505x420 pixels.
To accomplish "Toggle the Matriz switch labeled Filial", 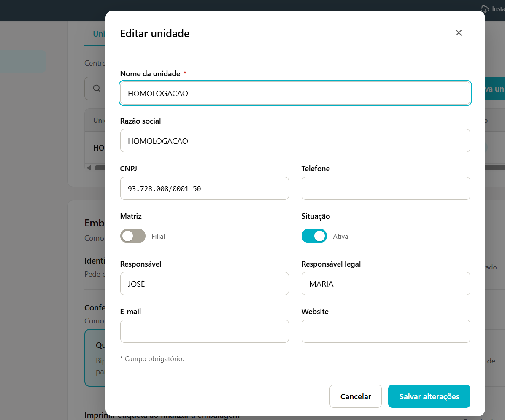I will tap(133, 236).
